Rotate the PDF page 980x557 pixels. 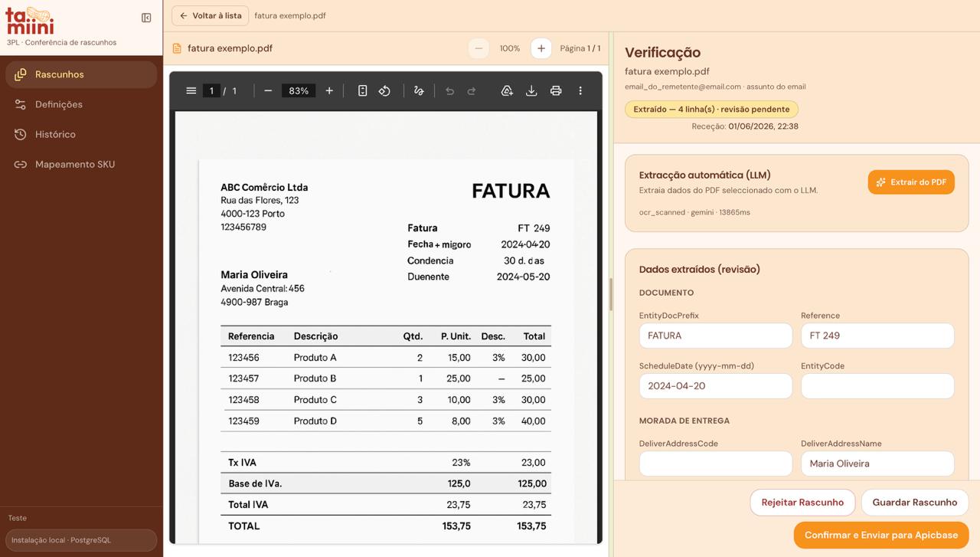point(384,90)
